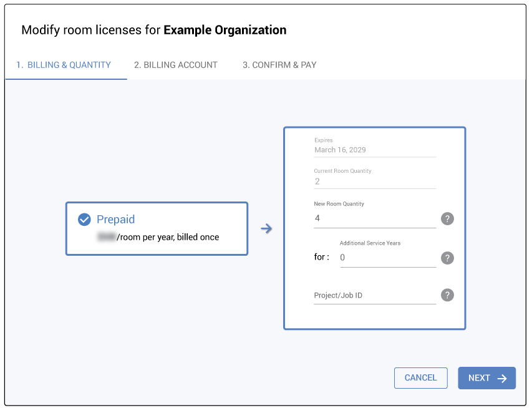
Task: Click the arrow between Prepaid card and form
Action: (x=266, y=229)
